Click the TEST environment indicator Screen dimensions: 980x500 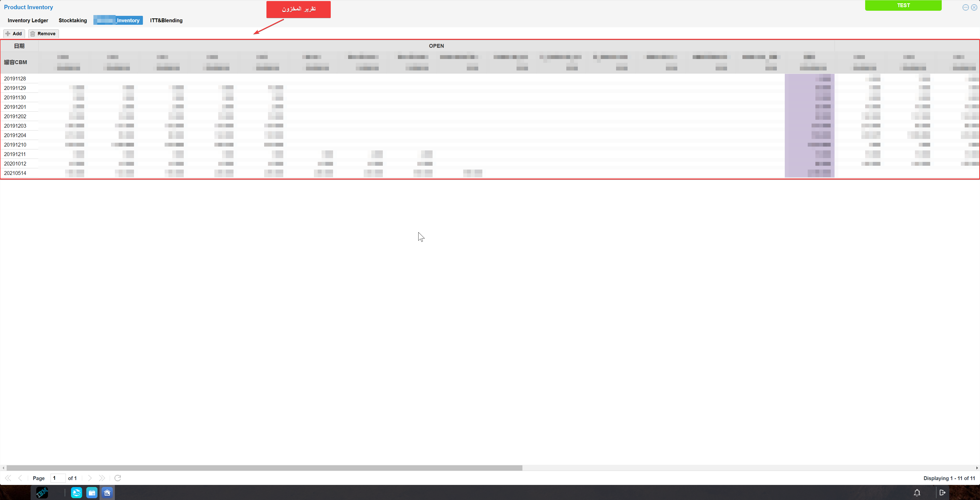[903, 6]
